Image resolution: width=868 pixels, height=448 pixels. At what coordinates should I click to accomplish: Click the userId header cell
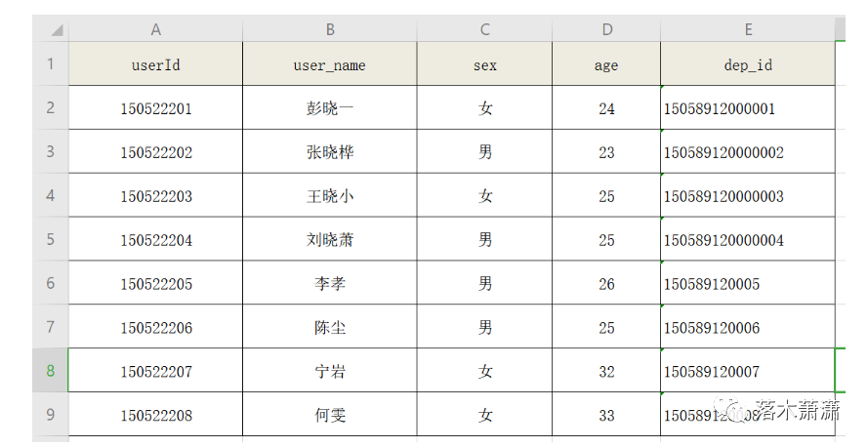(x=155, y=64)
